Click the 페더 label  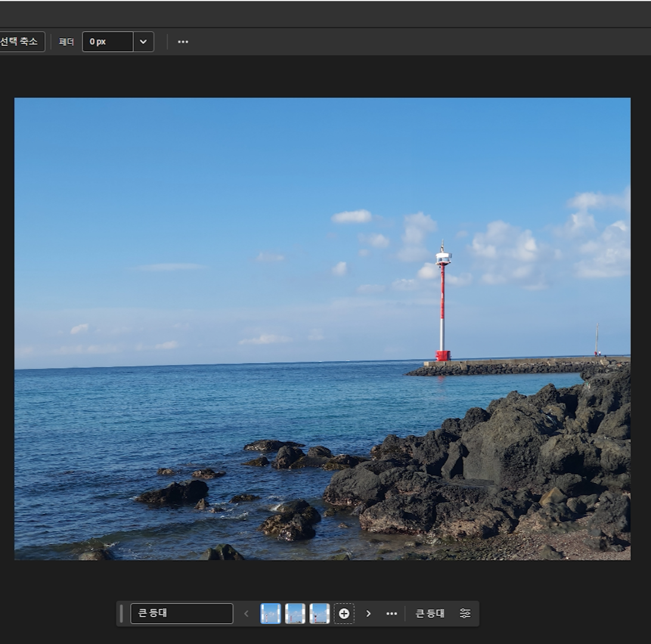(x=66, y=42)
